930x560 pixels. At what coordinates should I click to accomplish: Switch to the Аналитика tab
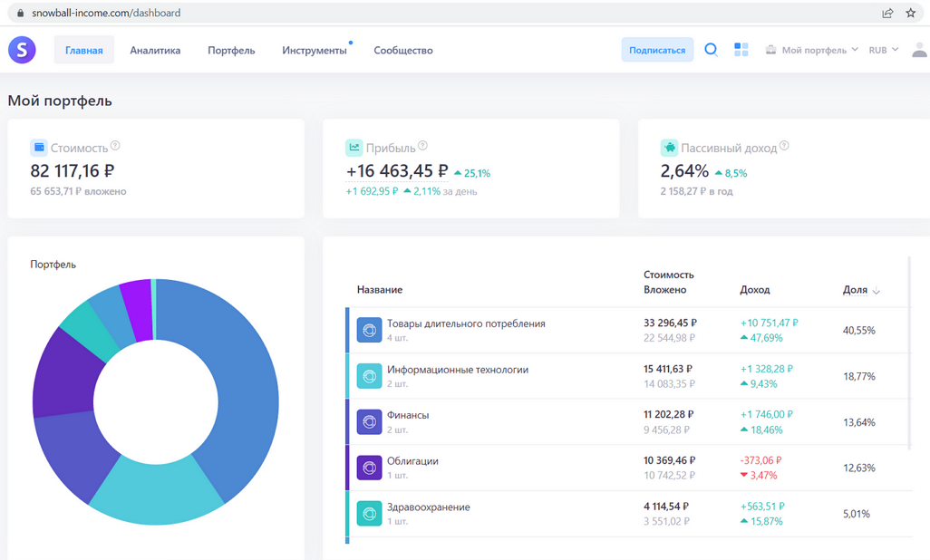tap(155, 50)
